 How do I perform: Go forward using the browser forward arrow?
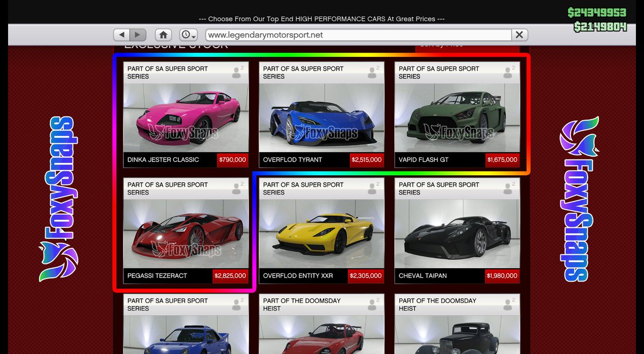click(138, 35)
